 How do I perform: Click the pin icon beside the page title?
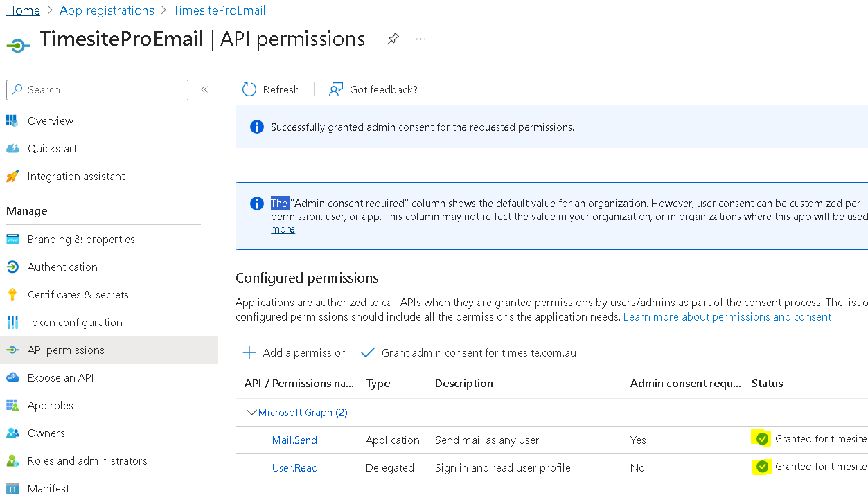(x=393, y=39)
